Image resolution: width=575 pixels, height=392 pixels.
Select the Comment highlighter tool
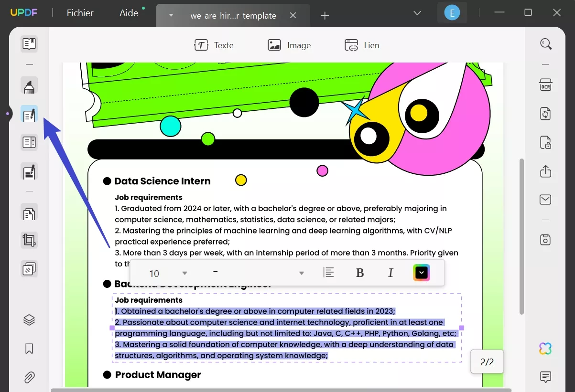point(29,86)
